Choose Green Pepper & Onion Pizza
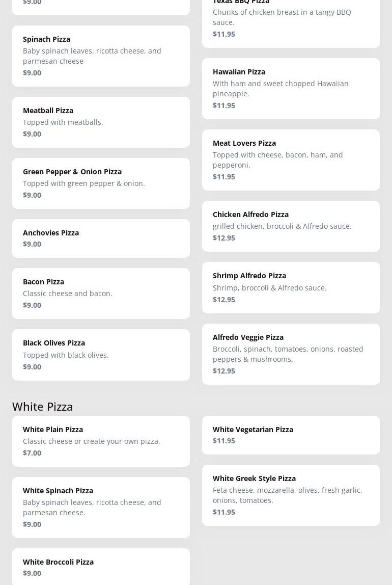The width and height of the screenshot is (392, 585). [101, 183]
